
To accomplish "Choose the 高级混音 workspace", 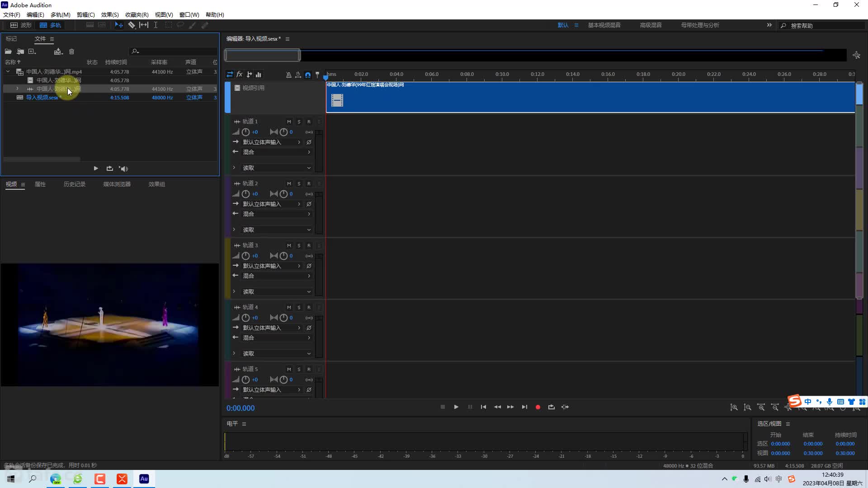I will coord(651,25).
